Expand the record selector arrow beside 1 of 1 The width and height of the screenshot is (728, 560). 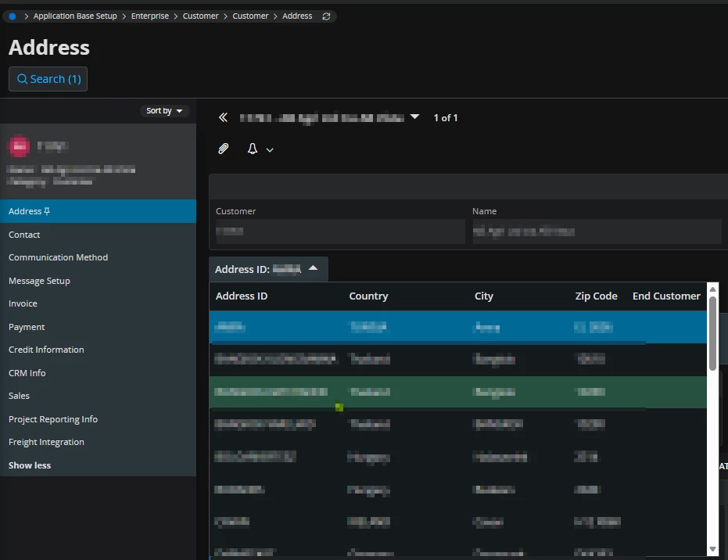click(415, 117)
